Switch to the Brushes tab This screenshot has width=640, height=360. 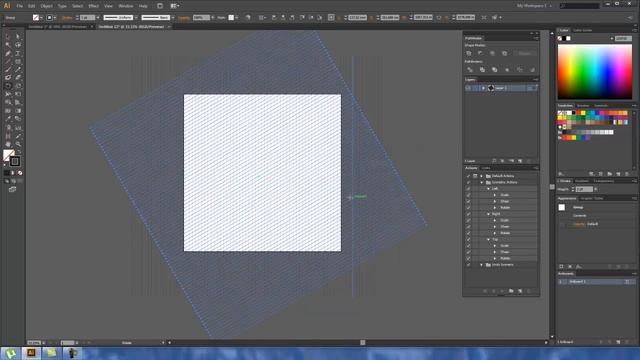coord(583,106)
